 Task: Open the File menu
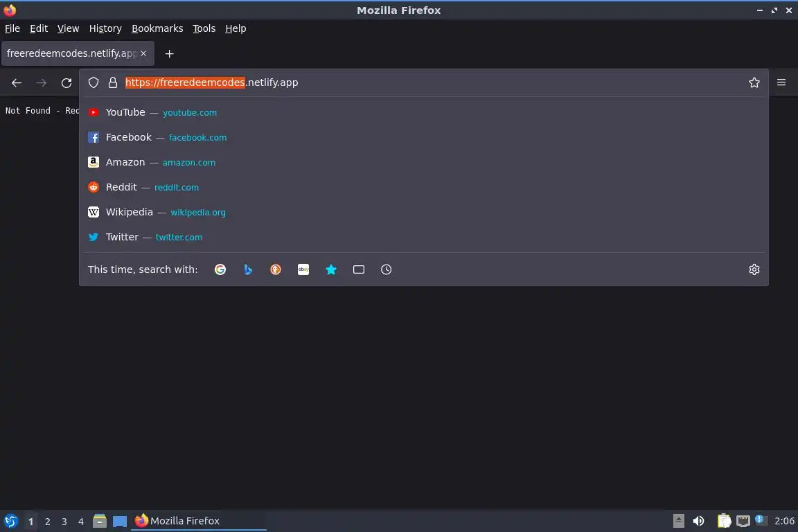point(12,28)
